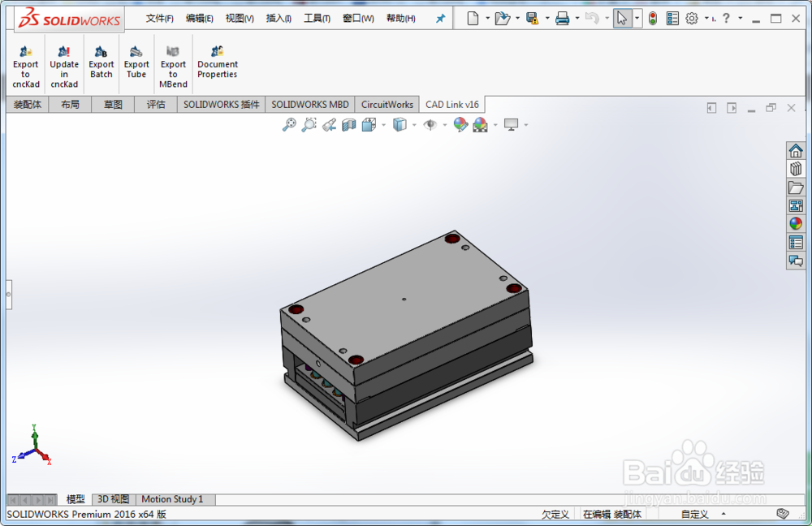Expand the Save dropdown arrow
The height and width of the screenshot is (526, 812).
[547, 19]
